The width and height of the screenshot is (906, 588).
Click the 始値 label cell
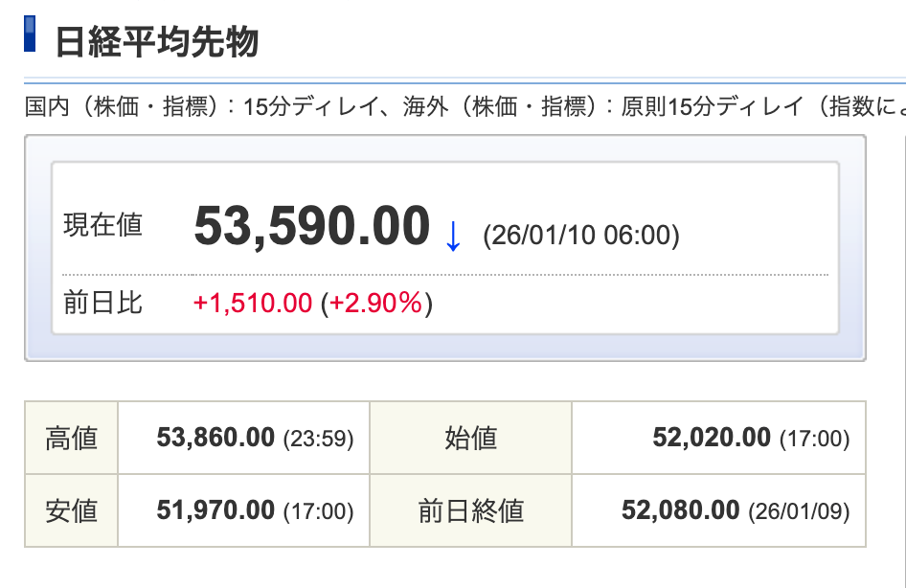470,439
